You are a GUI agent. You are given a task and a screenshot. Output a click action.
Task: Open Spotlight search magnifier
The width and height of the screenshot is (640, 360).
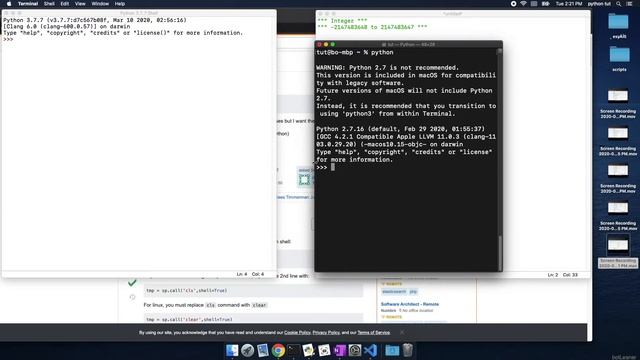pos(619,4)
